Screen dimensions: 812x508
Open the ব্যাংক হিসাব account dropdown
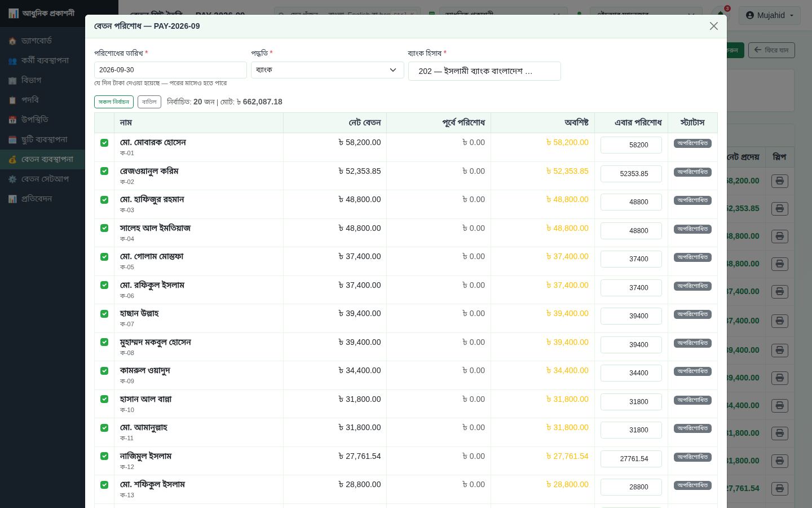484,71
